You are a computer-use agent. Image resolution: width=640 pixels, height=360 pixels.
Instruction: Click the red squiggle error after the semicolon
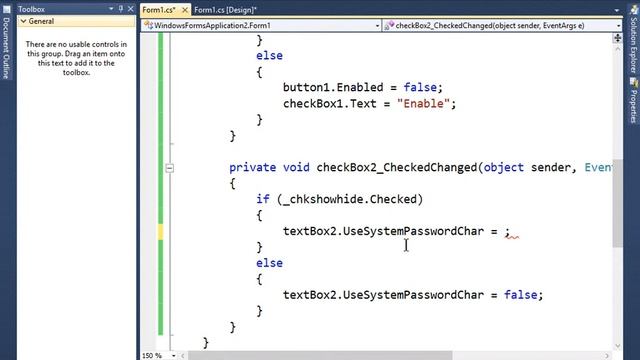[512, 237]
